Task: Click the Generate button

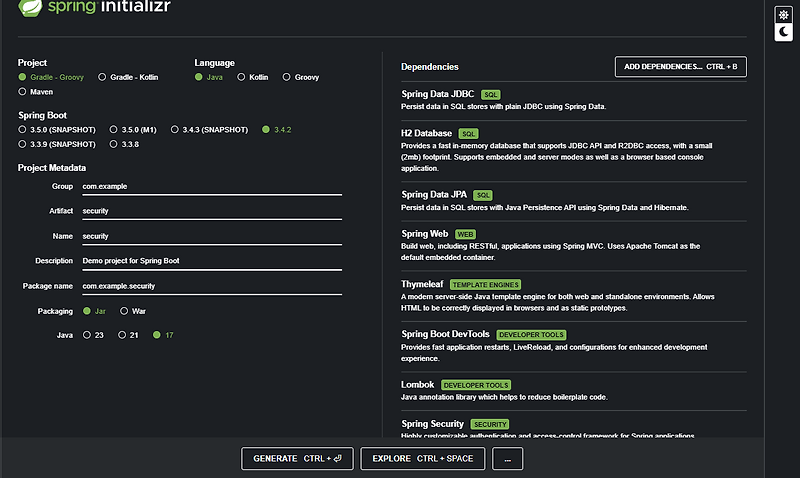Action: pyautogui.click(x=297, y=459)
